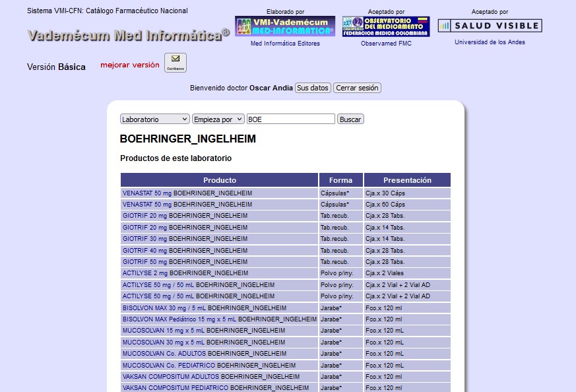This screenshot has width=576, height=392.
Task: Click the 'Forma' column header
Action: coord(341,180)
